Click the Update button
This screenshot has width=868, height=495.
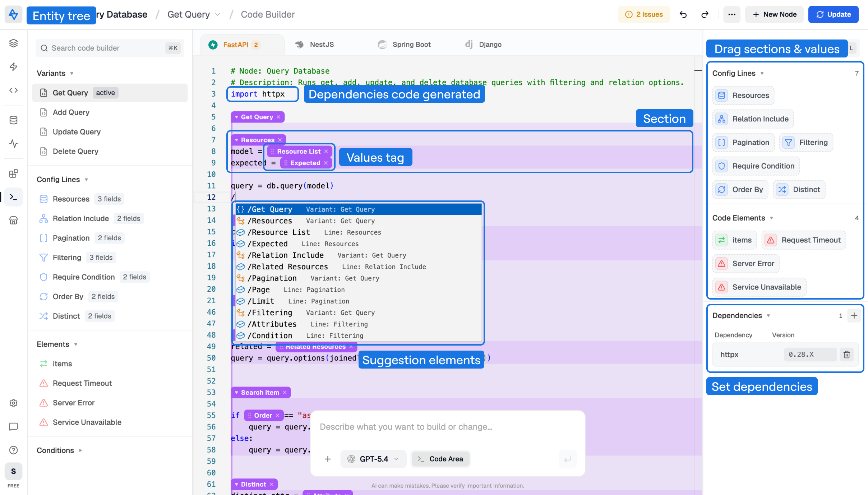coord(834,14)
